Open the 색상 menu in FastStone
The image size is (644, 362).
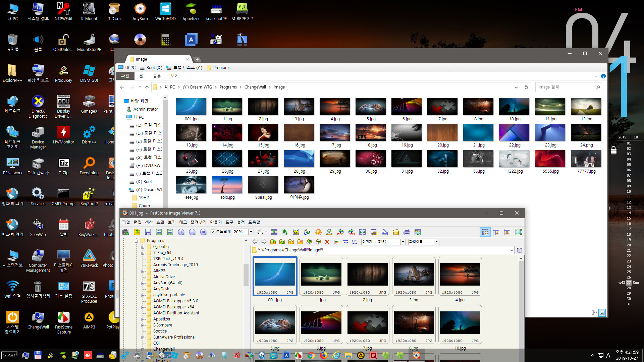click(149, 222)
